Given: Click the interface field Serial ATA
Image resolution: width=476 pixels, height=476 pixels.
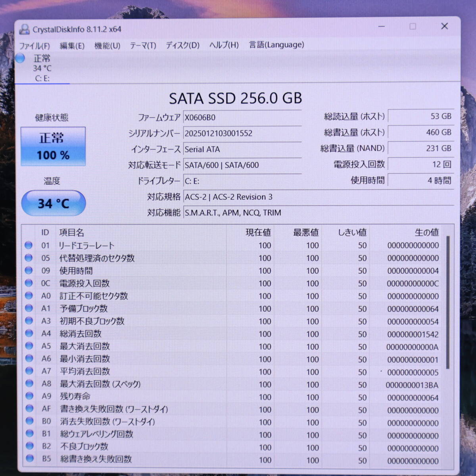Looking at the screenshot, I should (x=242, y=149).
